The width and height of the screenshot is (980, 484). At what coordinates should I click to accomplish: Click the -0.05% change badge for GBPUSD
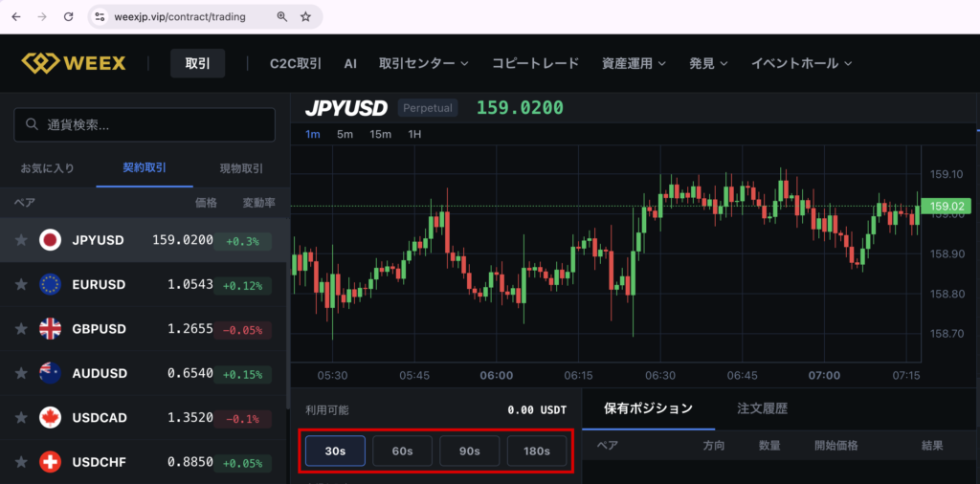click(x=242, y=330)
